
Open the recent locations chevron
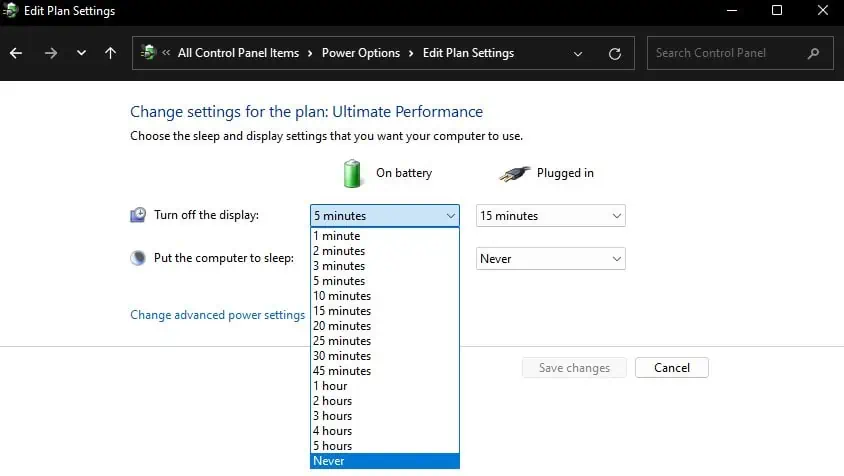pos(81,53)
